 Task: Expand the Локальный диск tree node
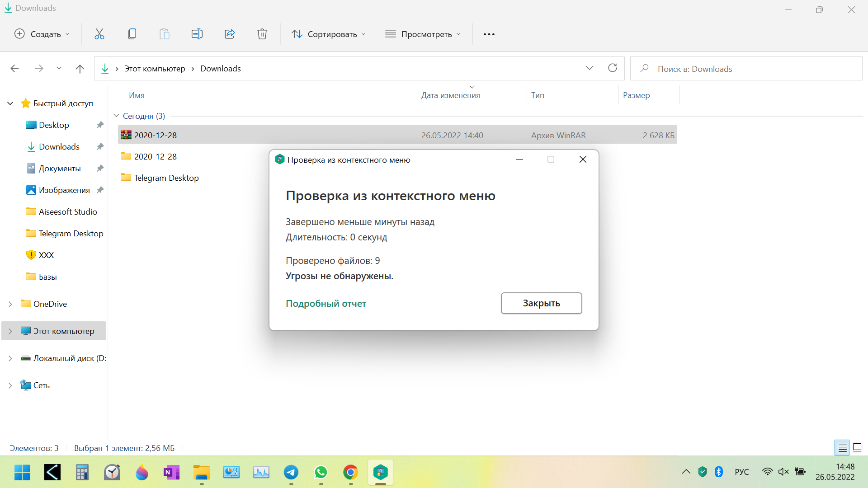click(10, 358)
